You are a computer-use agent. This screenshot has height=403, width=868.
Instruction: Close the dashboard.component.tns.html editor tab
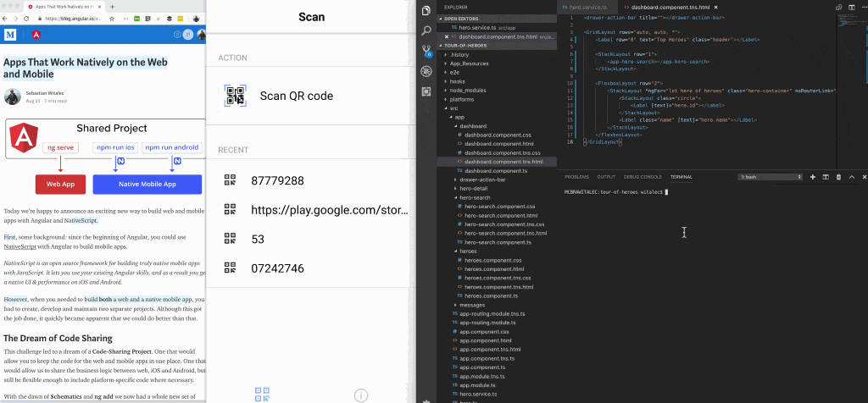coord(715,7)
